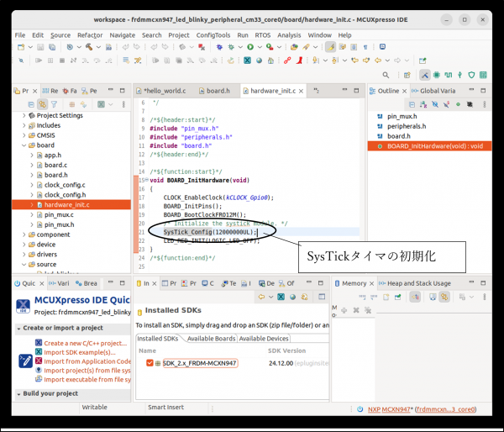Expand the Project Settings tree node
This screenshot has height=432, width=504.
point(24,115)
